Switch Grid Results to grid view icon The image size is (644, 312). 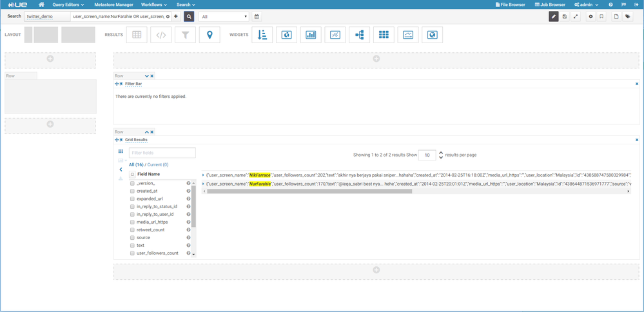[x=121, y=151]
